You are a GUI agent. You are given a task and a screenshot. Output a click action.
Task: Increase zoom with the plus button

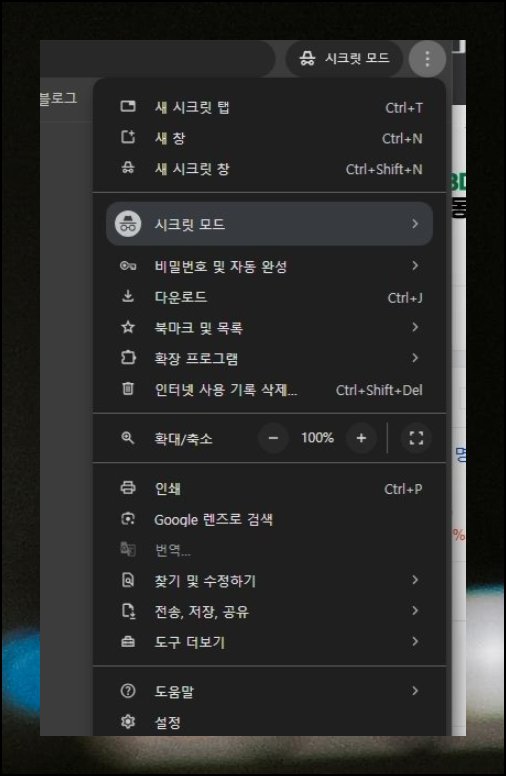361,438
